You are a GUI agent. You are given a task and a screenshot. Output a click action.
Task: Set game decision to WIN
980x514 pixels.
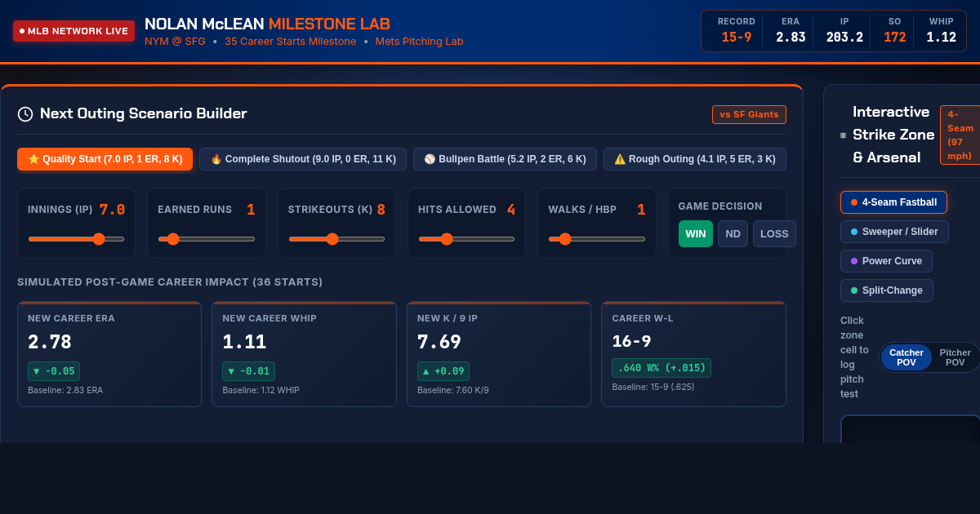[696, 233]
